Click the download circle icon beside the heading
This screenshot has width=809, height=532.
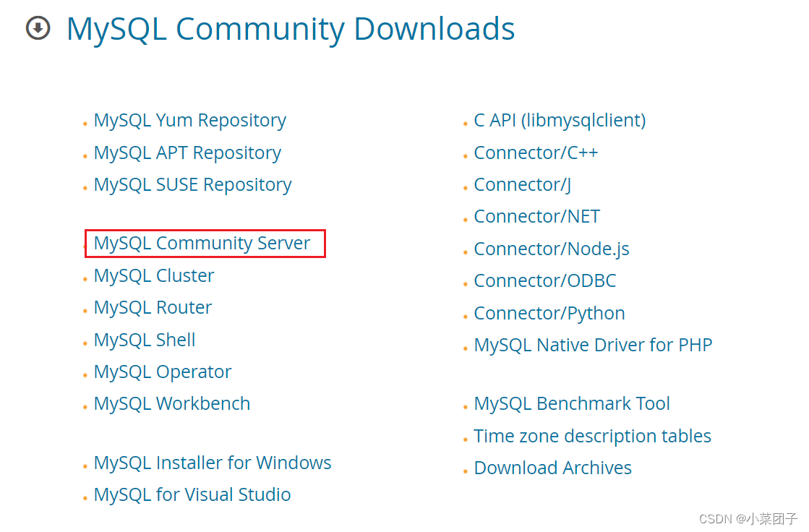coord(38,28)
